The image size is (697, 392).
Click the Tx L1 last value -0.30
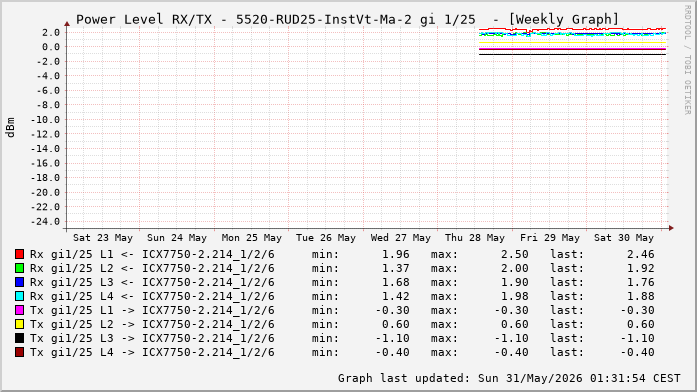637,310
